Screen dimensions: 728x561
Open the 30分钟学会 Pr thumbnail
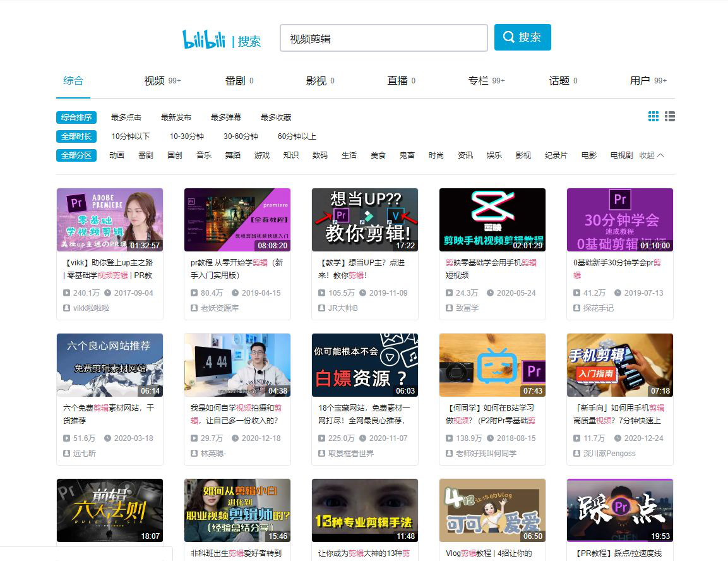pos(620,220)
